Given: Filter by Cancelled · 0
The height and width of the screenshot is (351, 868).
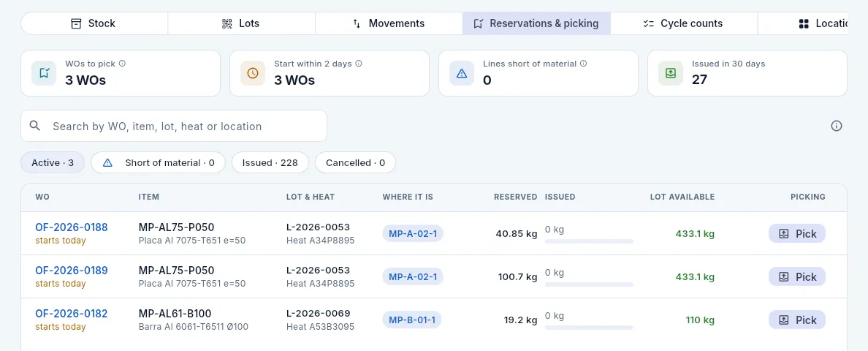Looking at the screenshot, I should click(x=355, y=163).
